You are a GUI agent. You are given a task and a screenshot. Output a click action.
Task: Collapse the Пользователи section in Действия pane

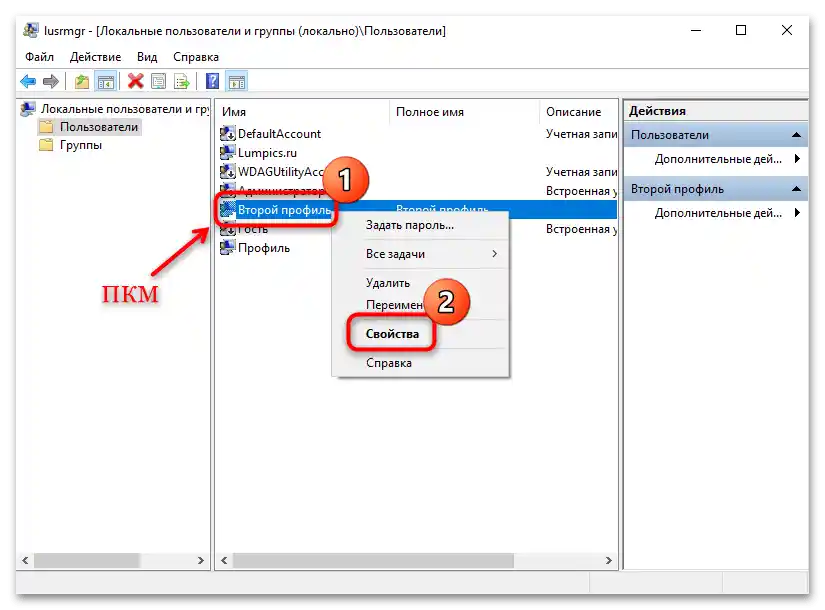(x=797, y=135)
